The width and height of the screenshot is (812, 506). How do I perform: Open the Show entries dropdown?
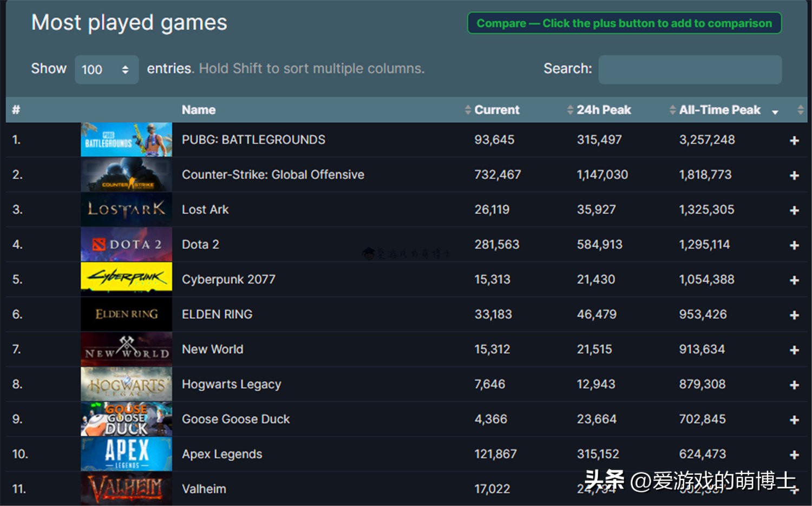coord(107,69)
